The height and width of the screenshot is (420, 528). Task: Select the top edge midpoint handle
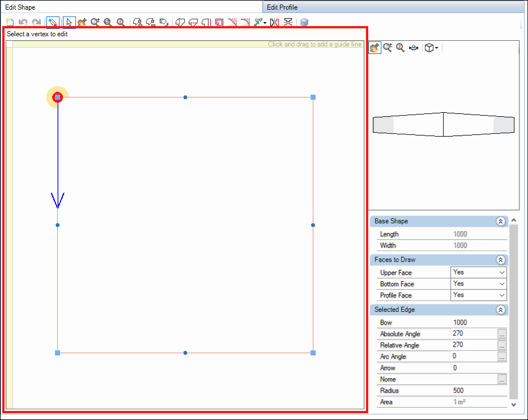(185, 97)
